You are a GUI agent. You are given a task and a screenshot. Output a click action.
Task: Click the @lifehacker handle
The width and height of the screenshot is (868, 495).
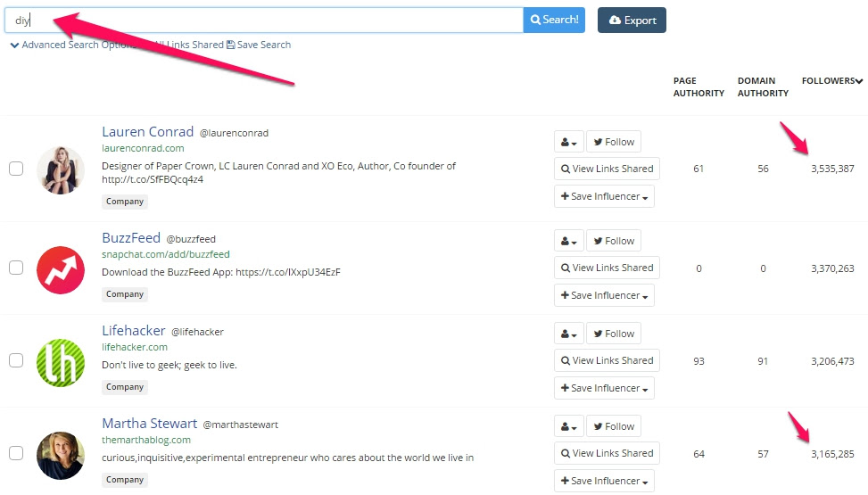pos(198,332)
